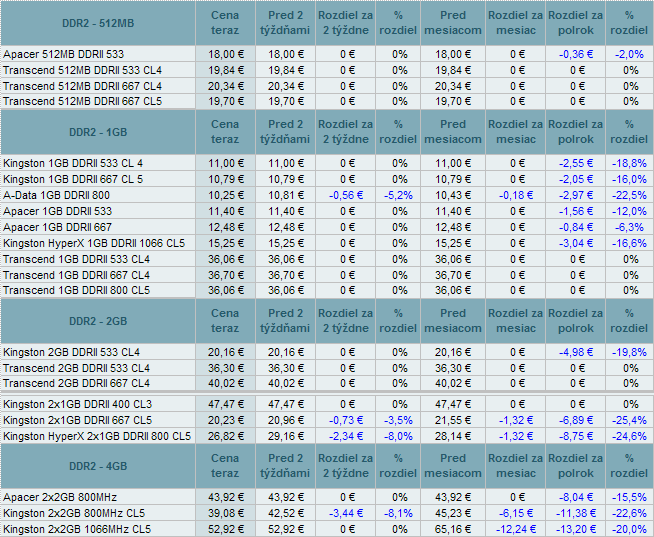
Task: Click the 36,70 € current price cell
Action: click(226, 275)
